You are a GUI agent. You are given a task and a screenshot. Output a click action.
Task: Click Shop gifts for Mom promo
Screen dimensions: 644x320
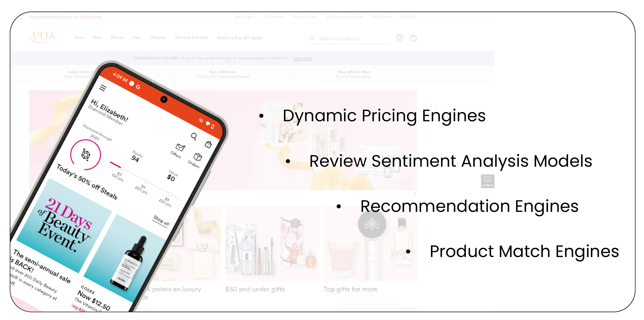click(354, 74)
